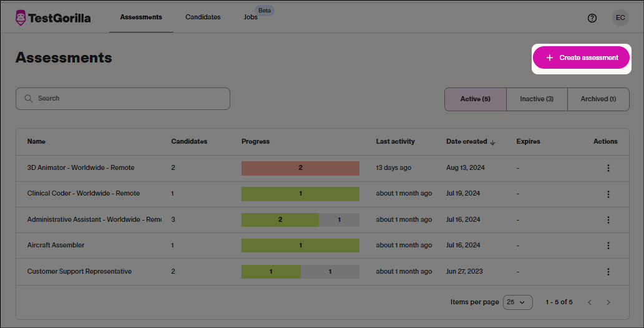The height and width of the screenshot is (328, 644).
Task: Open the help question mark icon
Action: [592, 18]
